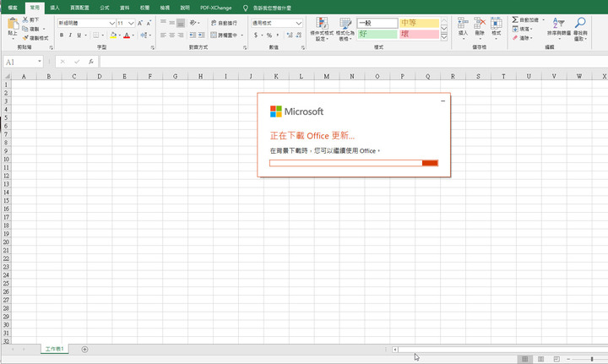Click the Clear (清除) button

click(x=523, y=38)
